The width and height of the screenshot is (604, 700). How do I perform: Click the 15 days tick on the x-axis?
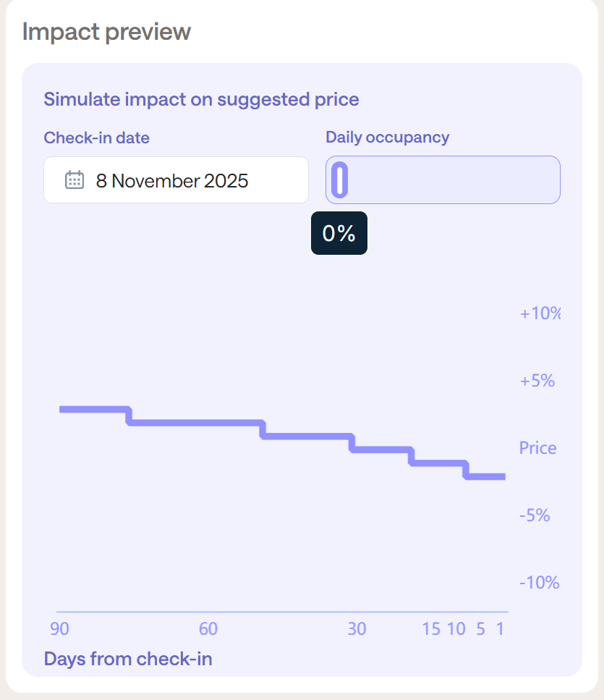click(431, 628)
